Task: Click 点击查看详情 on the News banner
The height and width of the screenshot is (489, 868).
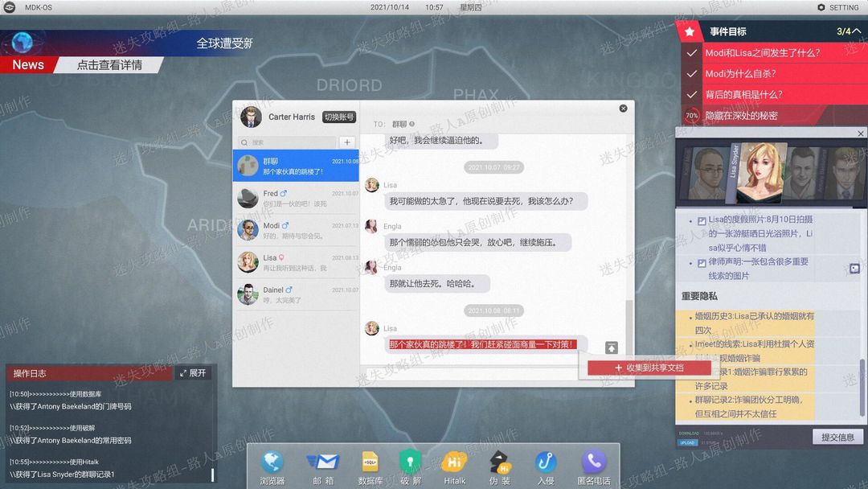Action: [109, 65]
